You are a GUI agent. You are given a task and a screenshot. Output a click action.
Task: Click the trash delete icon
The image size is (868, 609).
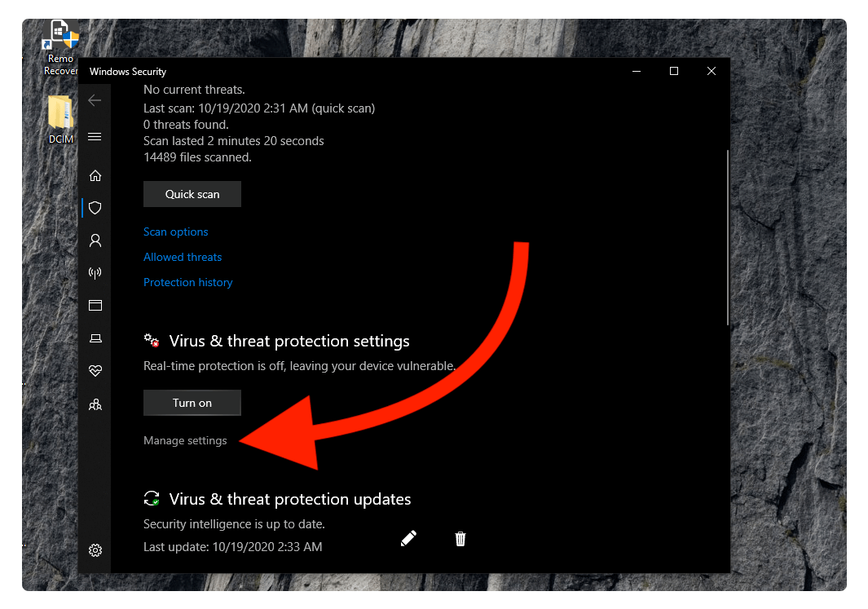[460, 539]
